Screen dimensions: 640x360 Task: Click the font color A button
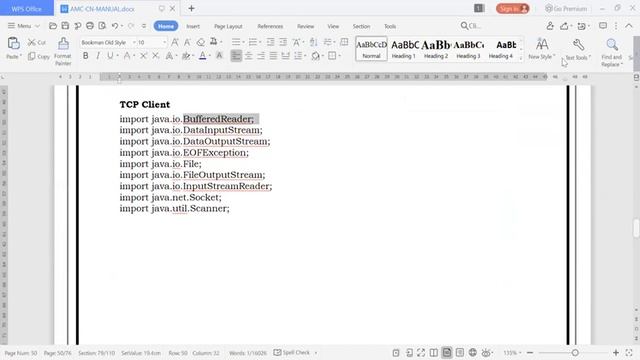point(202,56)
